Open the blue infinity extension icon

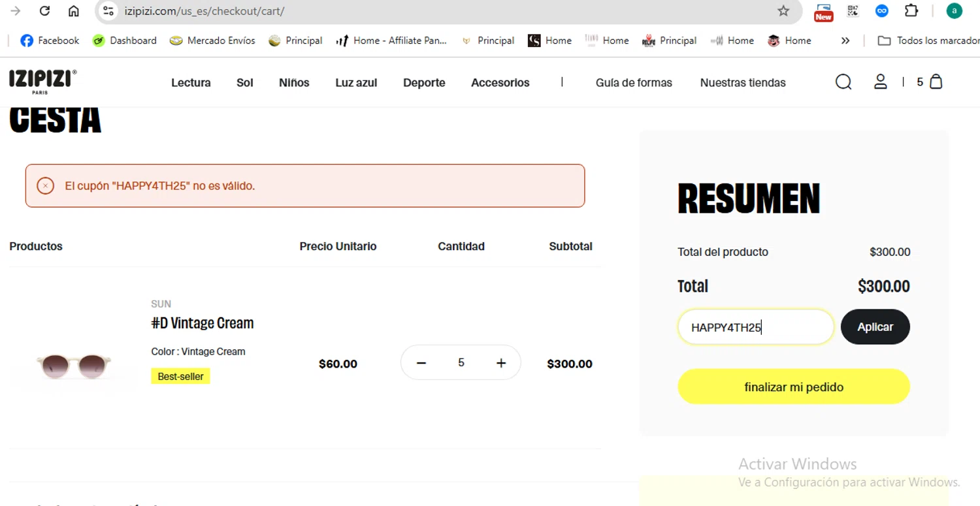882,10
